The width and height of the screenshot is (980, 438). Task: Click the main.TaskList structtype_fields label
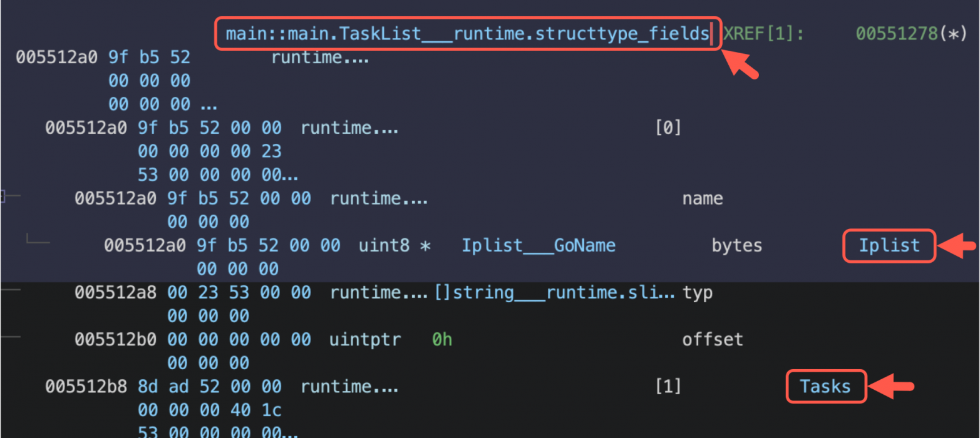click(x=467, y=33)
